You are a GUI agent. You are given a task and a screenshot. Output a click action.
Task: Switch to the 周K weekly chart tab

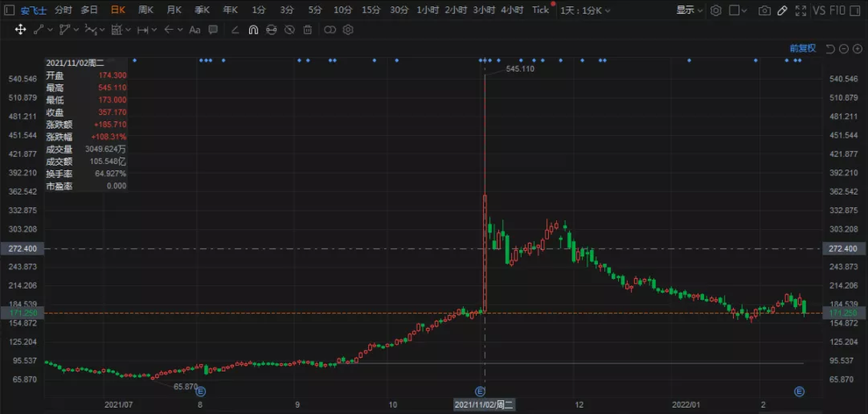pos(146,10)
